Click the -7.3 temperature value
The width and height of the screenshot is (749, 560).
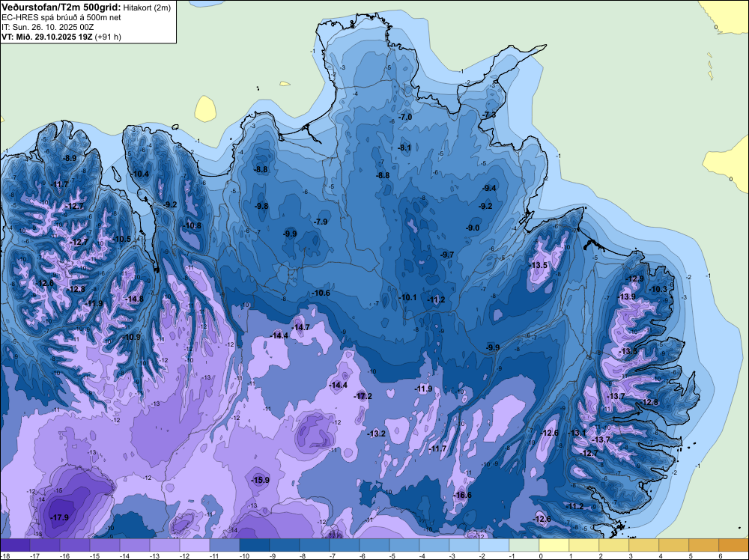489,115
